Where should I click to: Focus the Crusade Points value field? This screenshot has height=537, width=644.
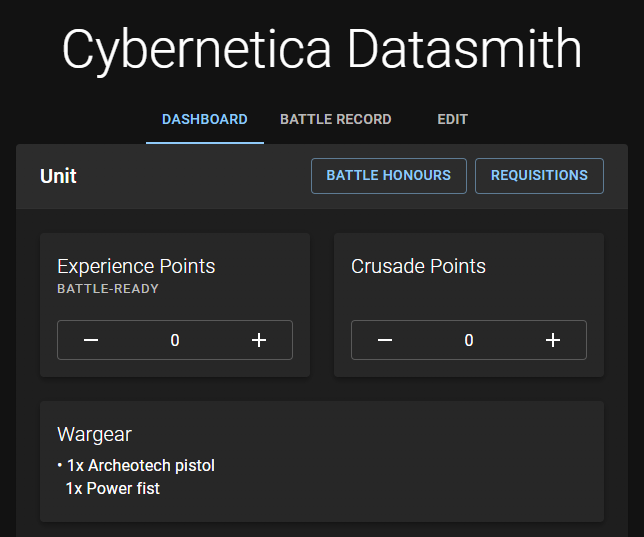(x=469, y=340)
